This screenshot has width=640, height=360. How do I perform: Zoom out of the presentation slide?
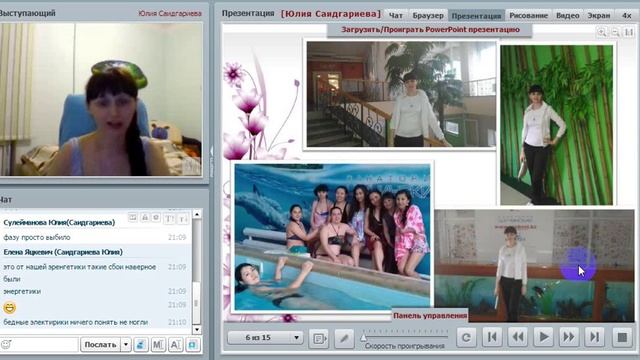click(615, 32)
